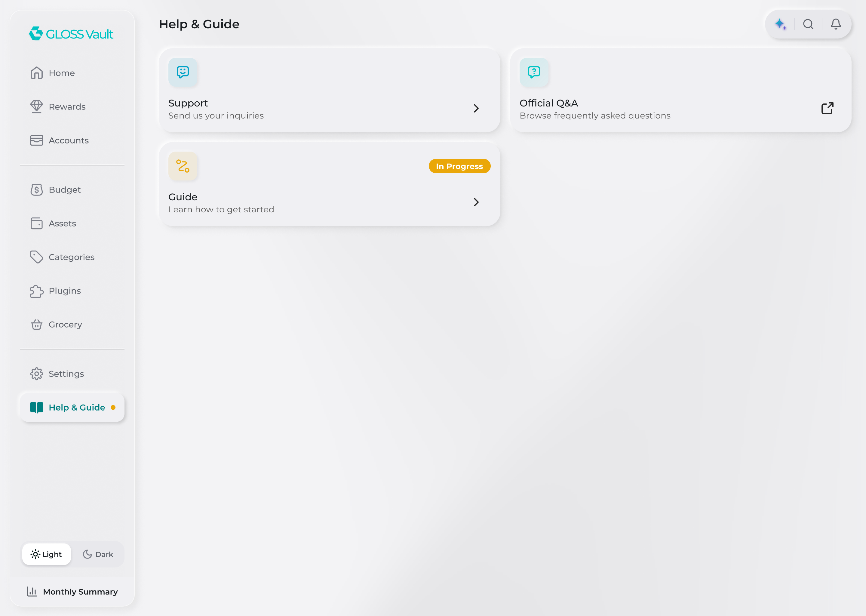866x616 pixels.
Task: Click the Budget dollar icon
Action: pos(36,190)
